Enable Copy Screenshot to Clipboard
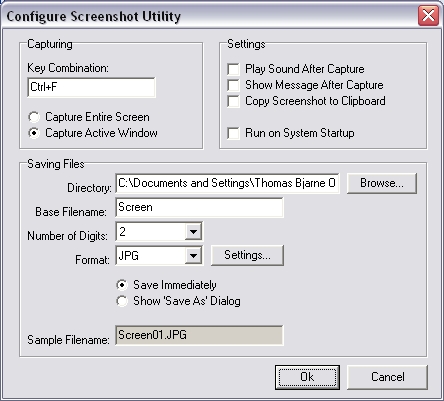This screenshot has height=401, width=444. pyautogui.click(x=233, y=101)
